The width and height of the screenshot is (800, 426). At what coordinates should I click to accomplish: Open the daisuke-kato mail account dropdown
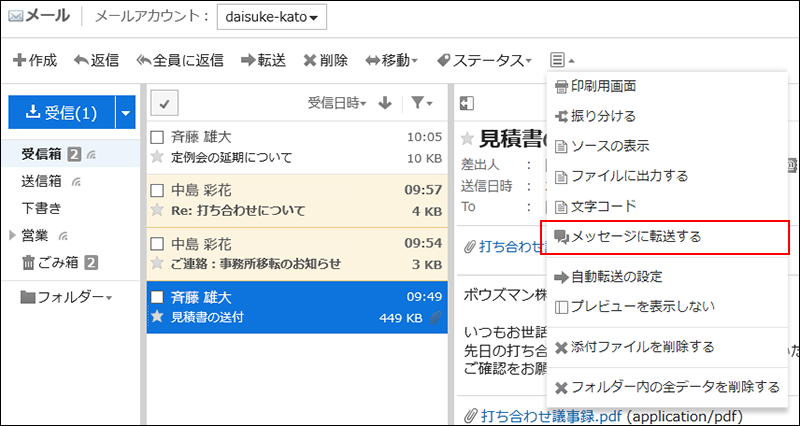[x=271, y=18]
